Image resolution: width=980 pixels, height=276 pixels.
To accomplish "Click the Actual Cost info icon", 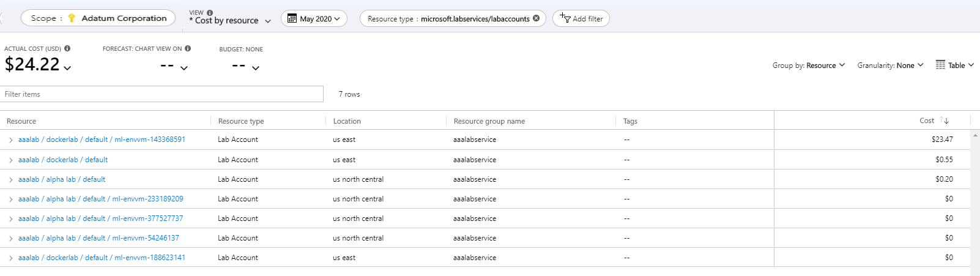I will tap(67, 48).
